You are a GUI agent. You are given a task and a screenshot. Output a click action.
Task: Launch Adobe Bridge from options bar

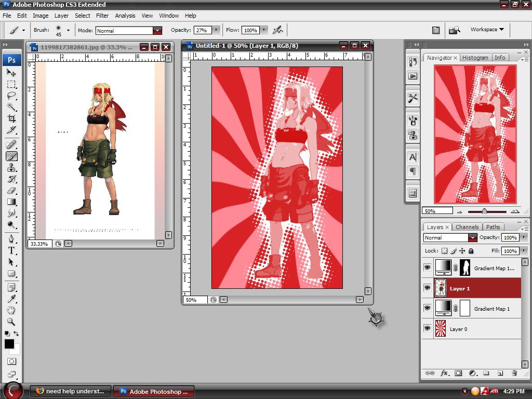(x=454, y=30)
